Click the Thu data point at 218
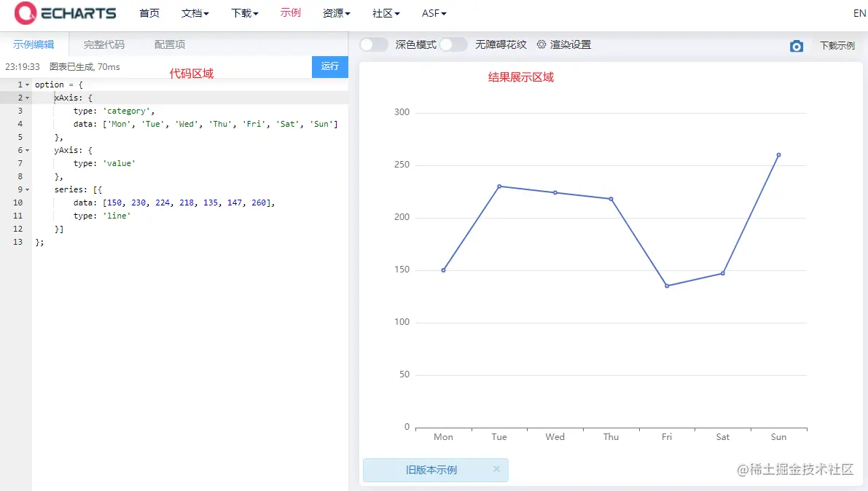This screenshot has height=491, width=868. [611, 199]
